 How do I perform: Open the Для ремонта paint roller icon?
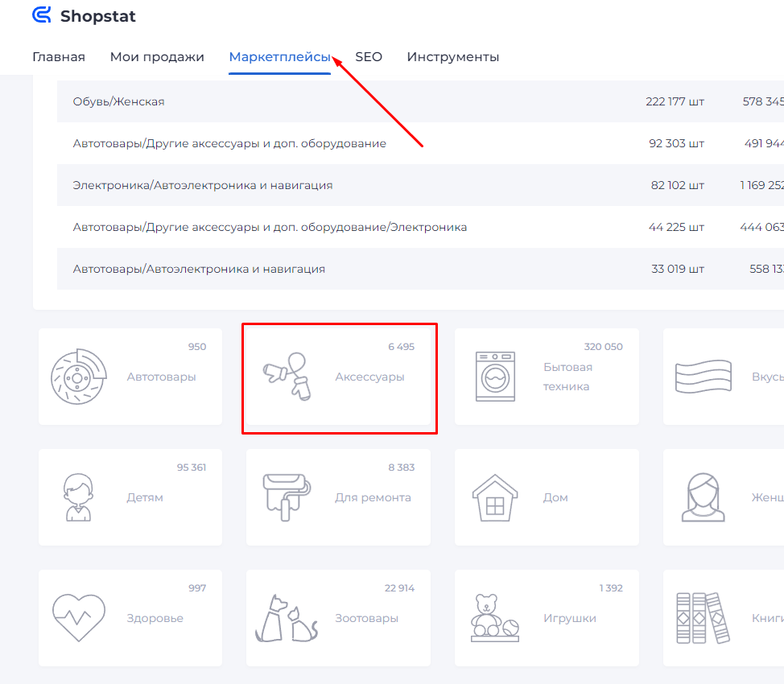[x=287, y=497]
